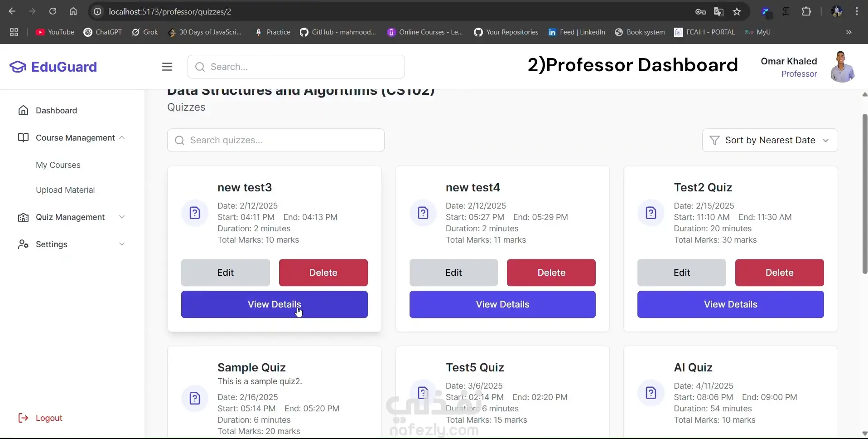Click the Dashboard house icon in sidebar
The height and width of the screenshot is (439, 868).
click(x=23, y=110)
